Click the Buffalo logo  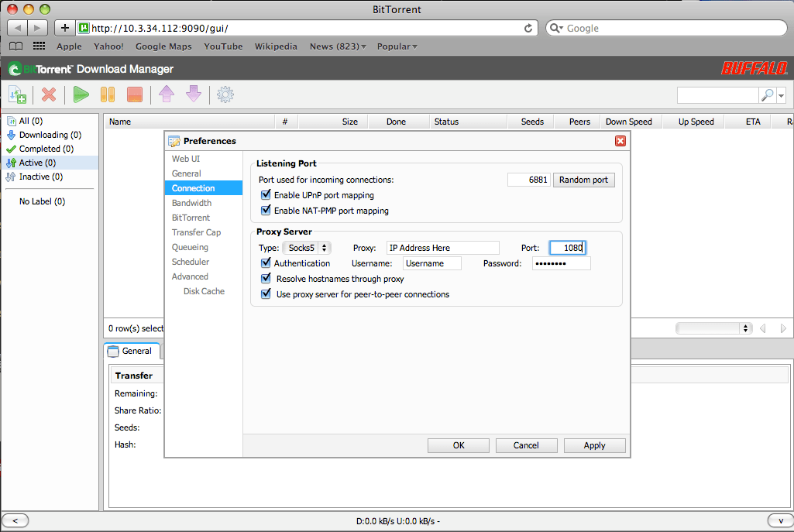pos(754,68)
